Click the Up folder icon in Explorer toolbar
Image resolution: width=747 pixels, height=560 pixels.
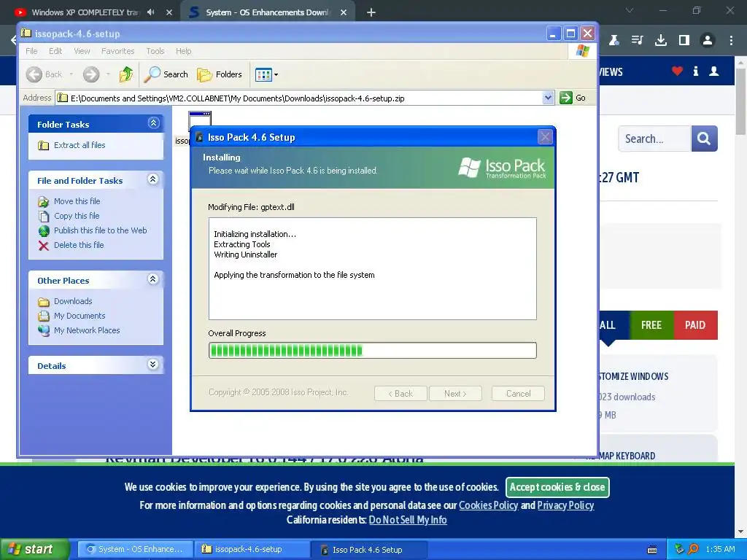click(x=126, y=74)
